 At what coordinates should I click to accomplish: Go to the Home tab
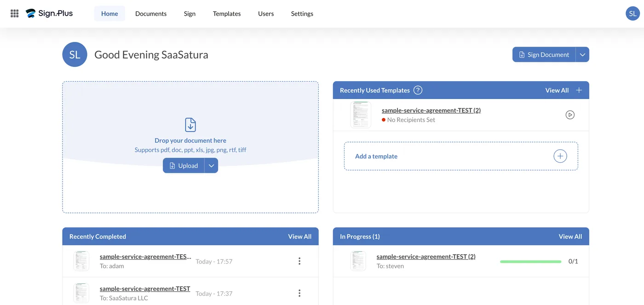click(109, 13)
